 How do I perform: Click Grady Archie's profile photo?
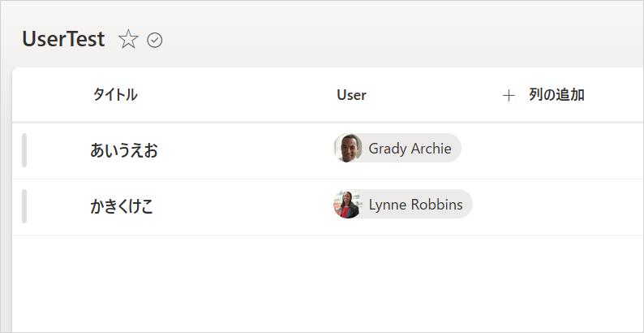pyautogui.click(x=348, y=149)
